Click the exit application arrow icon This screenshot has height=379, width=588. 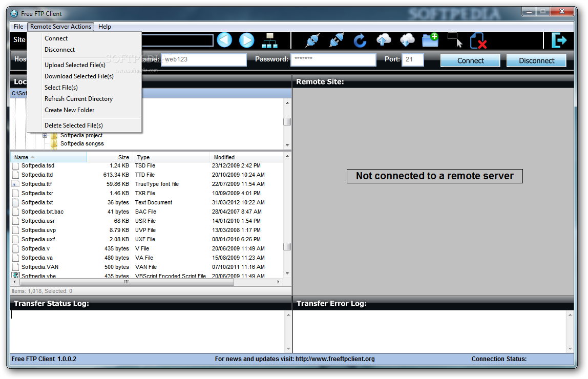(559, 40)
